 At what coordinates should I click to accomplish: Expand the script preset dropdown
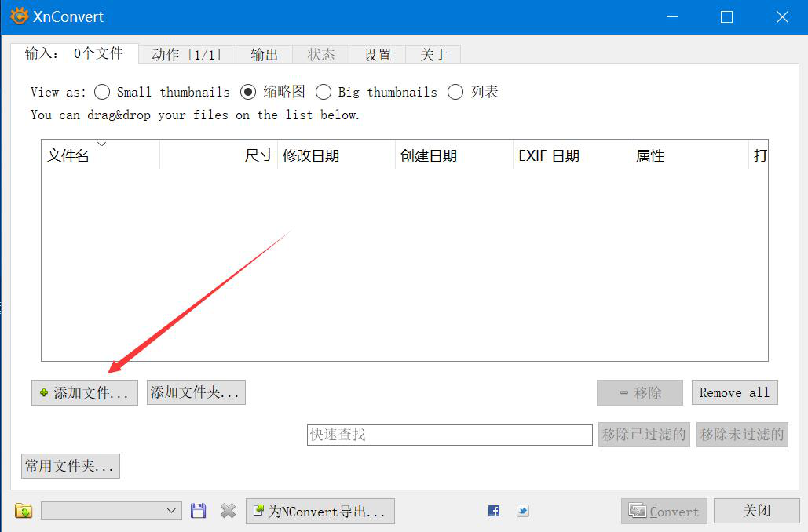(112, 511)
